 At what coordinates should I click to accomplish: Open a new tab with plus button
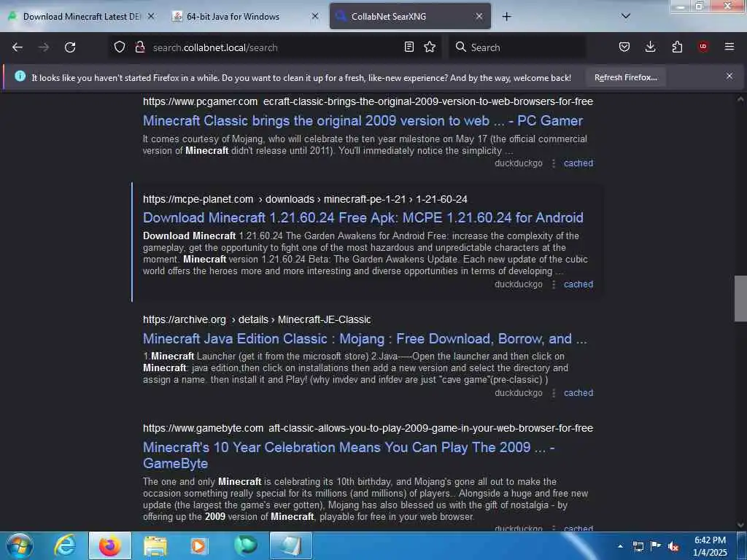pyautogui.click(x=506, y=17)
